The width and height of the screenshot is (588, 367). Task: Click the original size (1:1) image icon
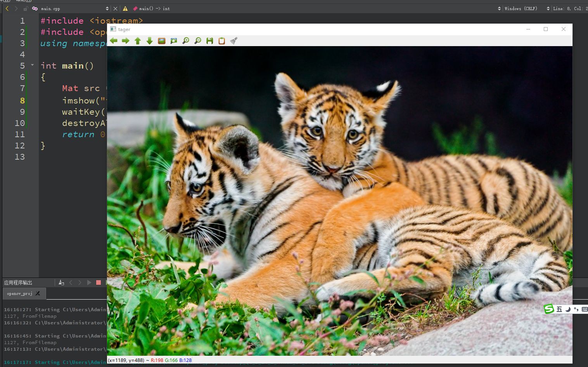point(162,41)
